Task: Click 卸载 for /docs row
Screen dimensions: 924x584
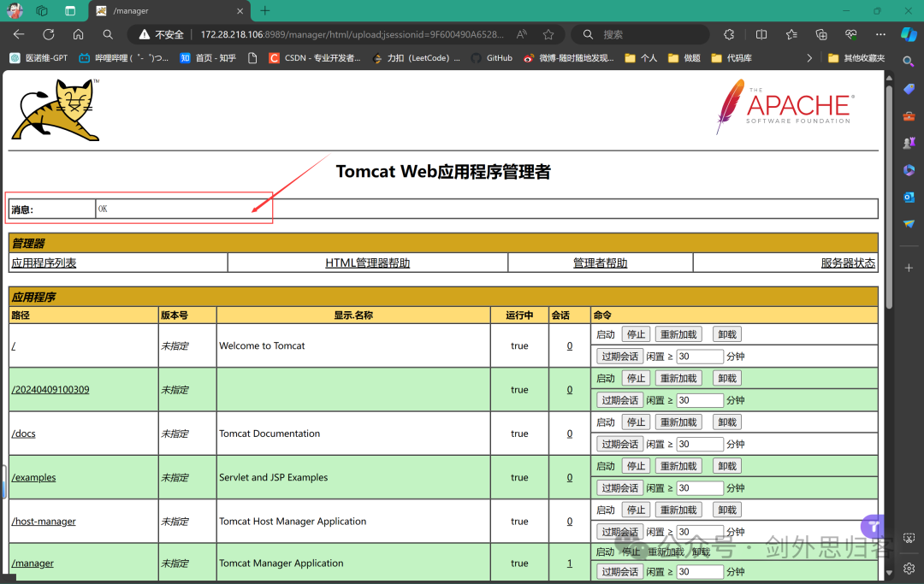Action: tap(727, 422)
